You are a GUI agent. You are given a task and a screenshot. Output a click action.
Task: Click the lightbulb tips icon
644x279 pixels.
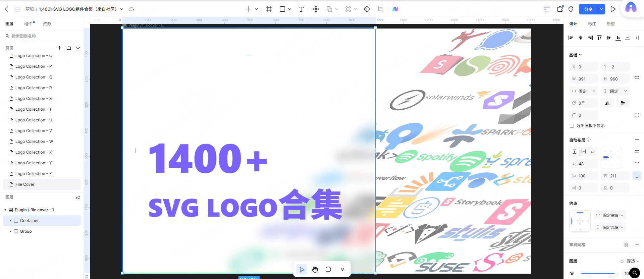click(571, 9)
